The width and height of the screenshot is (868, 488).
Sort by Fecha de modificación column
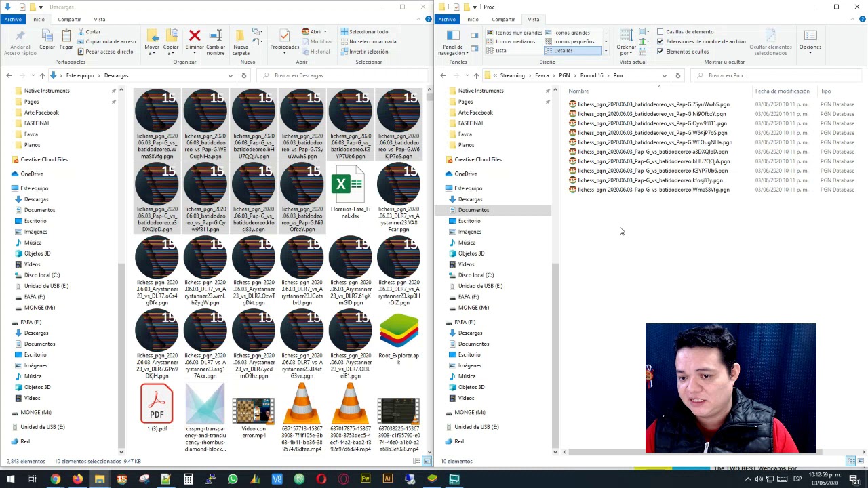[782, 91]
